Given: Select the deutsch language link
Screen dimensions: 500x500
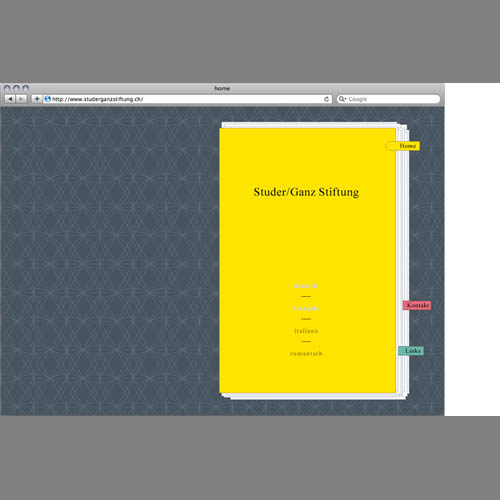Looking at the screenshot, I should (306, 286).
